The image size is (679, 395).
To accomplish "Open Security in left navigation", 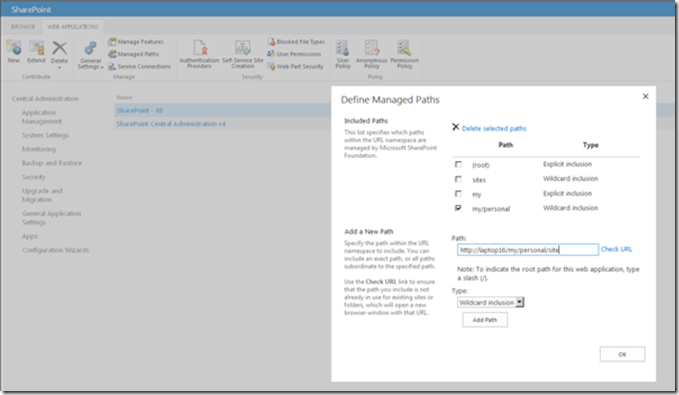I will 34,177.
